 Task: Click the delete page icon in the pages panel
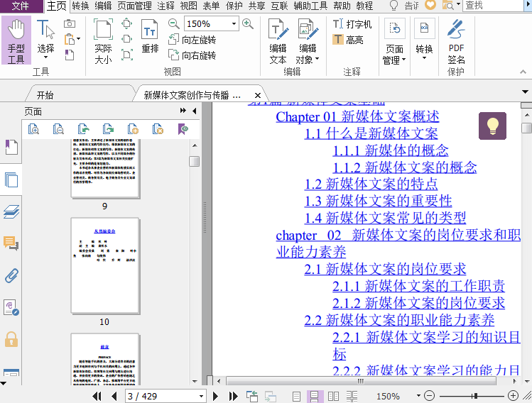tap(158, 129)
